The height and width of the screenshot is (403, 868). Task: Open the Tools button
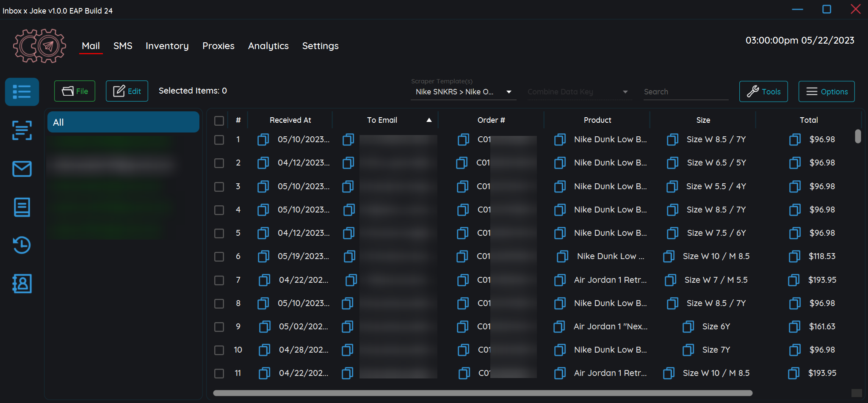(763, 91)
